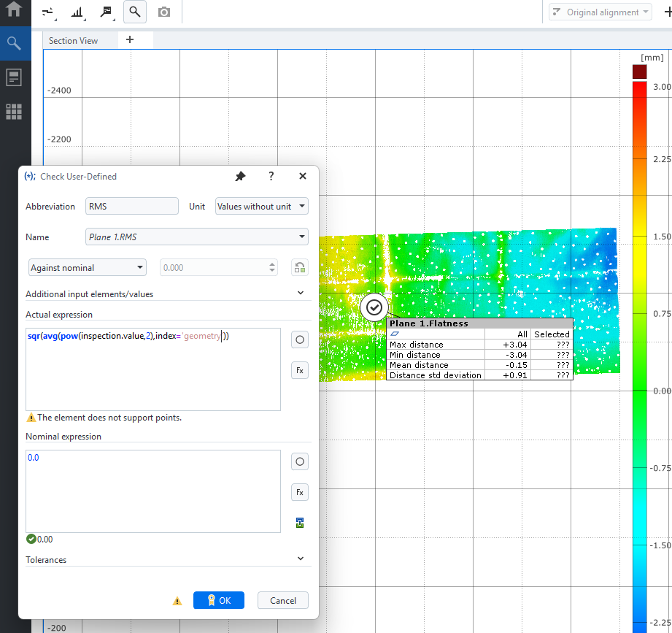This screenshot has width=672, height=633.
Task: Click the Fx button beside Actual expression
Action: 300,371
